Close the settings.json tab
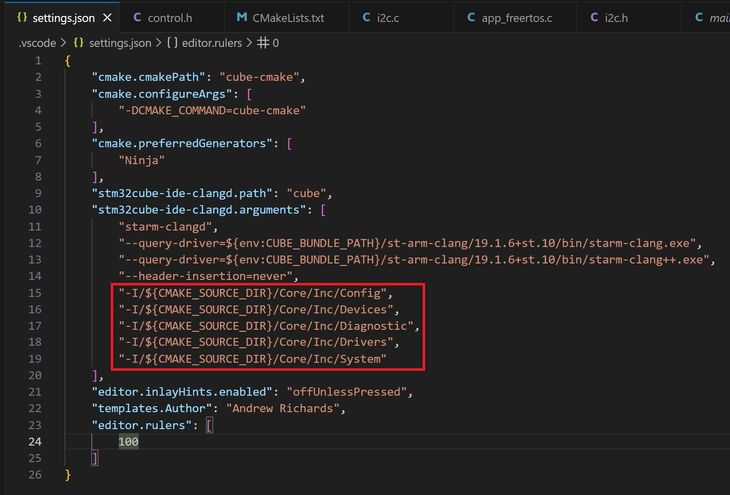The image size is (730, 495). [x=108, y=18]
